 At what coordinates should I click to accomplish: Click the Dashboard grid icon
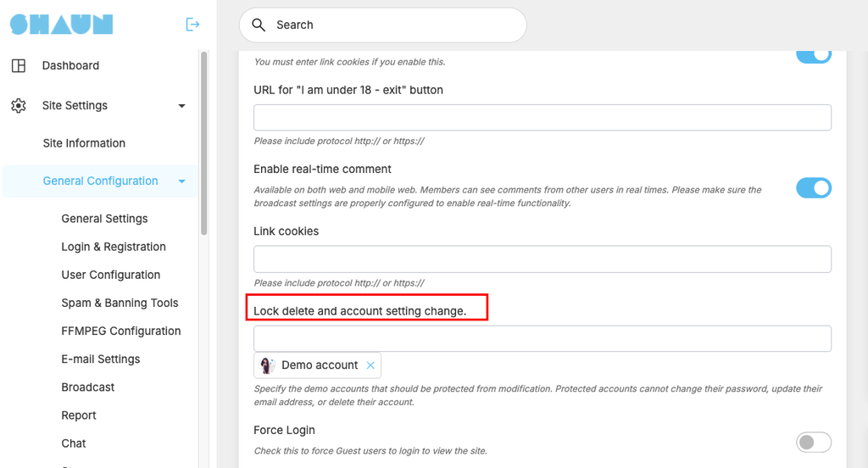[x=19, y=65]
